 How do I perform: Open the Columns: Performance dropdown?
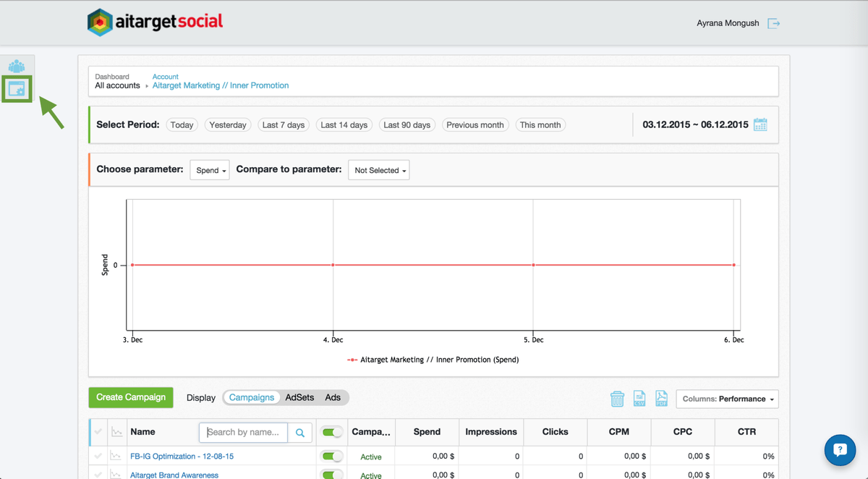[x=727, y=399]
